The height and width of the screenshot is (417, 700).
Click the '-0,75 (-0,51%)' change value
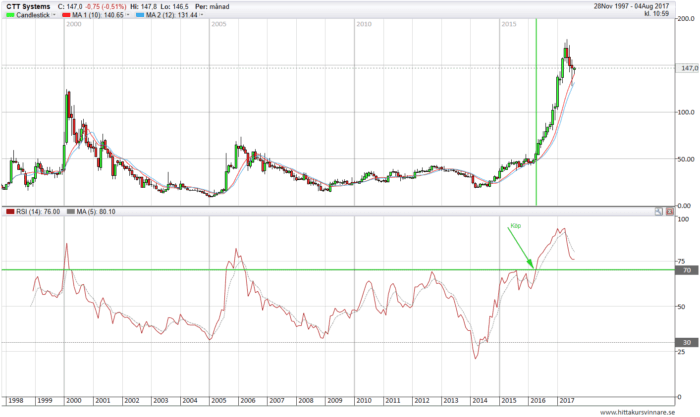(106, 7)
